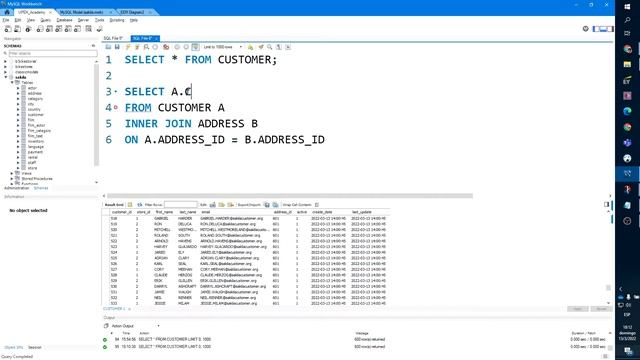Toggle the Wrap Cell Content icon
Image resolution: width=640 pixels, height=360 pixels.
[x=317, y=204]
